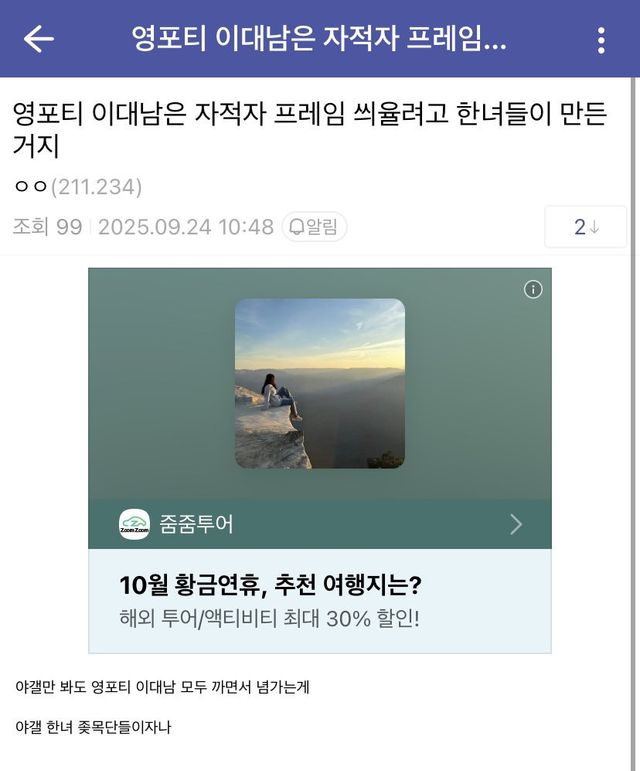Click the 해외 투어/액티비티 30% 할인 text
This screenshot has height=771, width=640.
pos(269,618)
